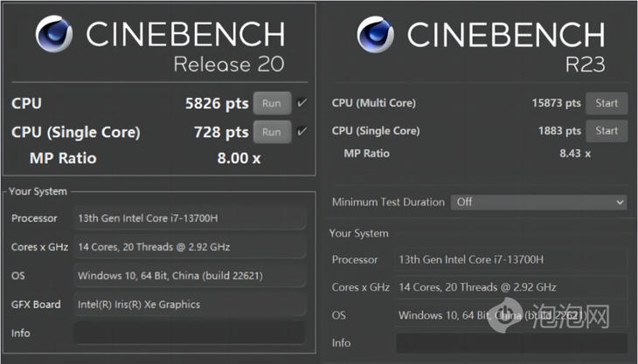Click the Info field in Release 20
The height and width of the screenshot is (364, 638).
[x=189, y=333]
